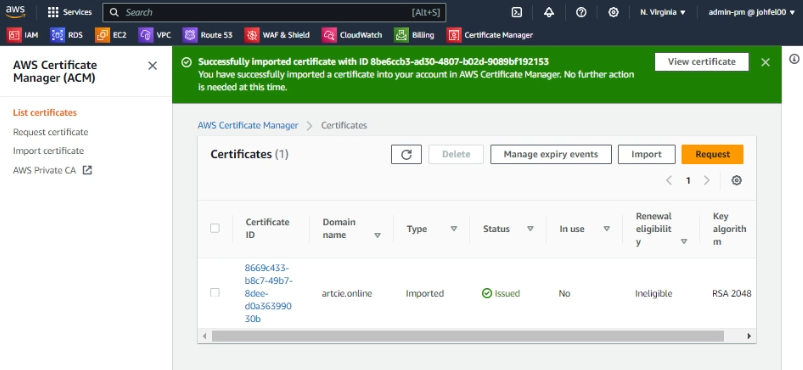Click the Imported type cell
This screenshot has height=370, width=803.
pos(425,294)
